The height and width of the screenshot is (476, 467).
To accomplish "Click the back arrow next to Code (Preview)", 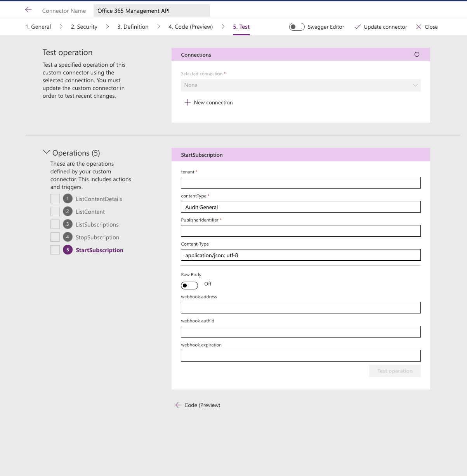I will (178, 405).
